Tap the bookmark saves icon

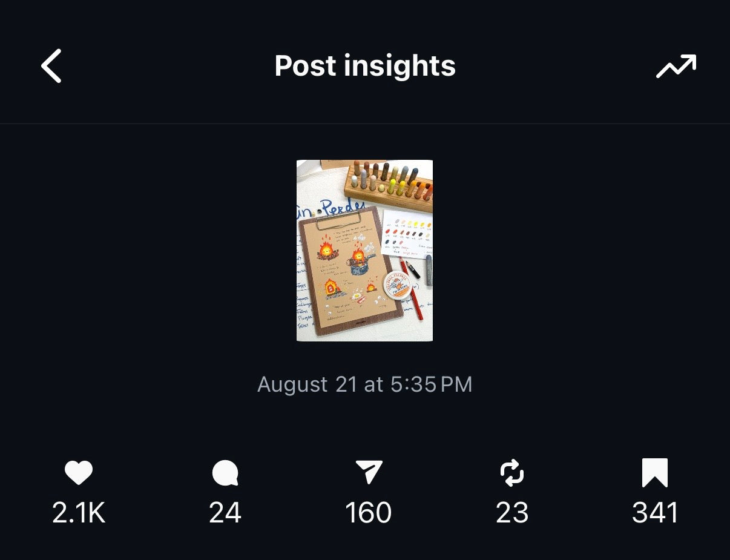coord(655,473)
